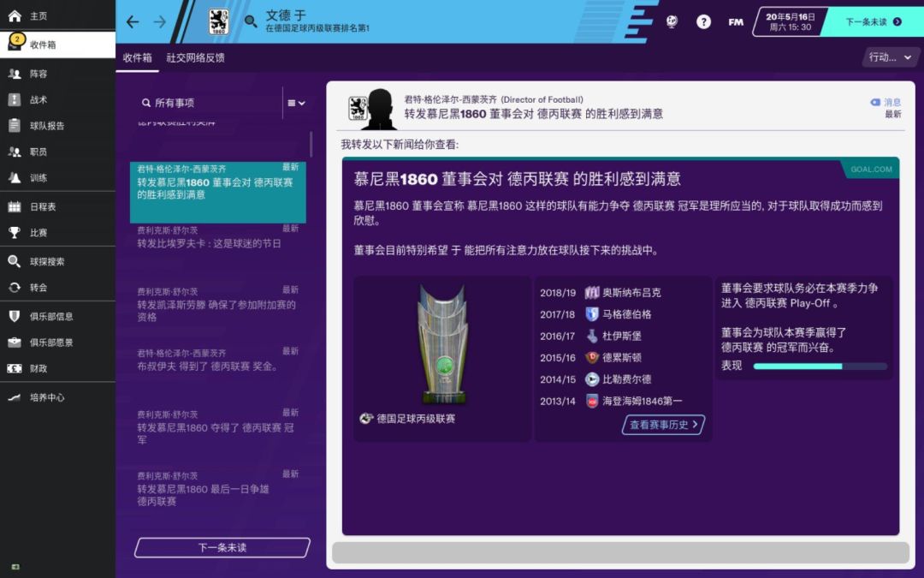Screen dimensions: 924x578
Task: Open the 职员 staff icon
Action: (15, 152)
